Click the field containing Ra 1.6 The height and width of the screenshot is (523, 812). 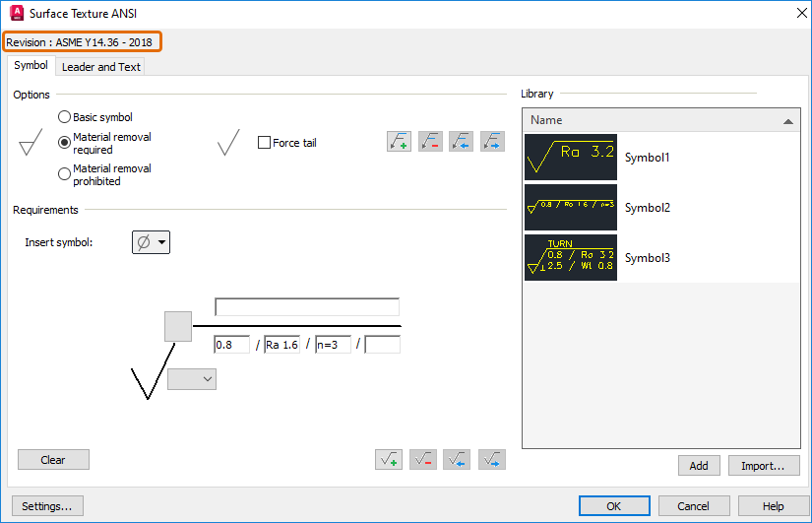tap(282, 345)
